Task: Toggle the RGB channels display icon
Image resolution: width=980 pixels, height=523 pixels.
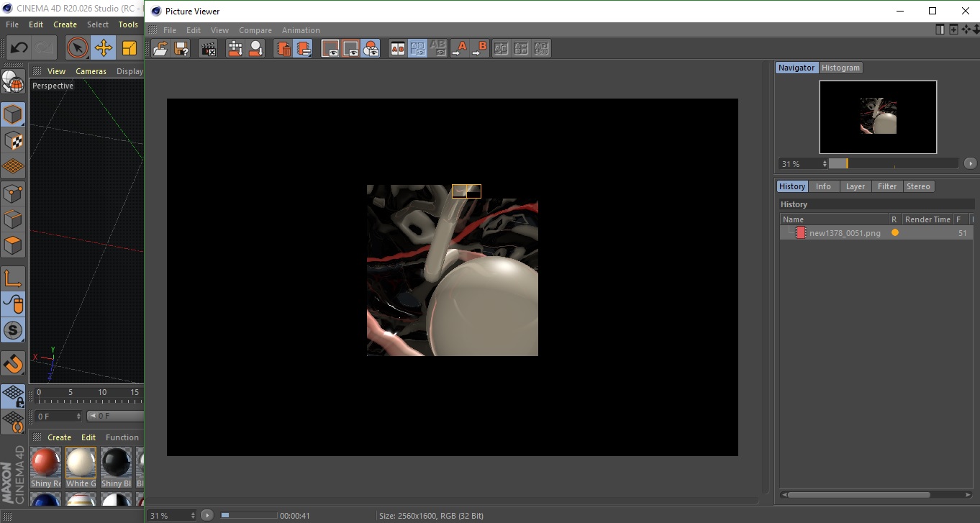Action: pos(371,49)
